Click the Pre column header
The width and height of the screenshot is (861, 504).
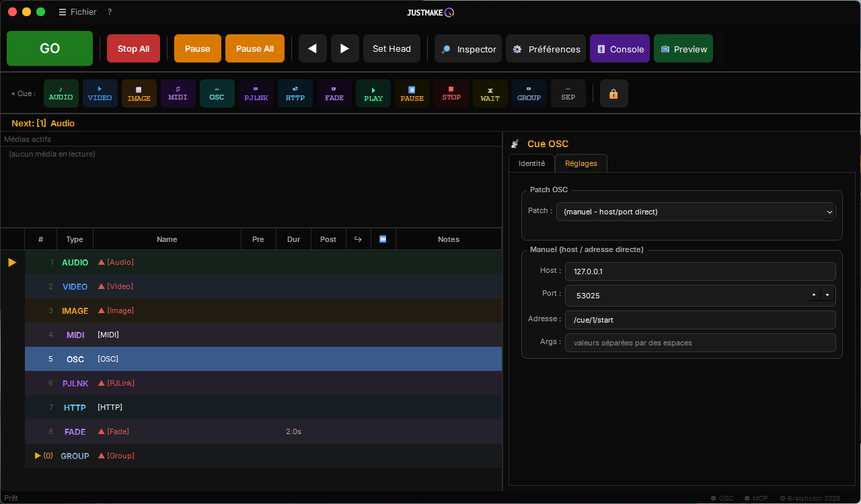point(258,239)
